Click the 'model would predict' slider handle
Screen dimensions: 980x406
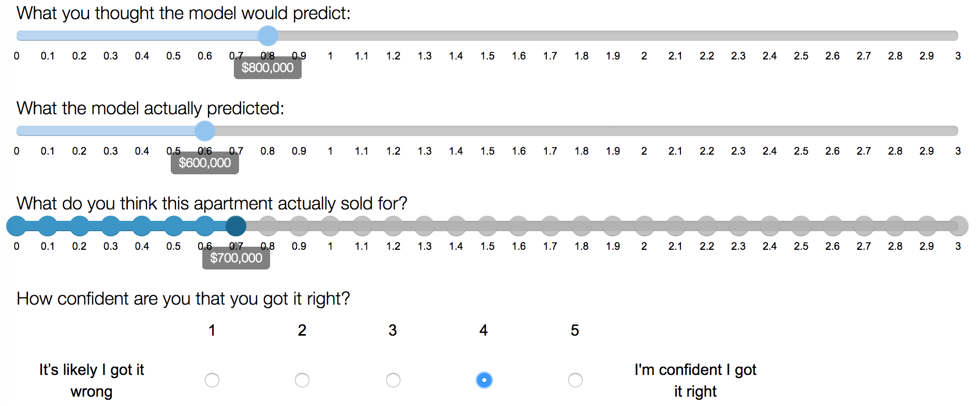(x=268, y=36)
